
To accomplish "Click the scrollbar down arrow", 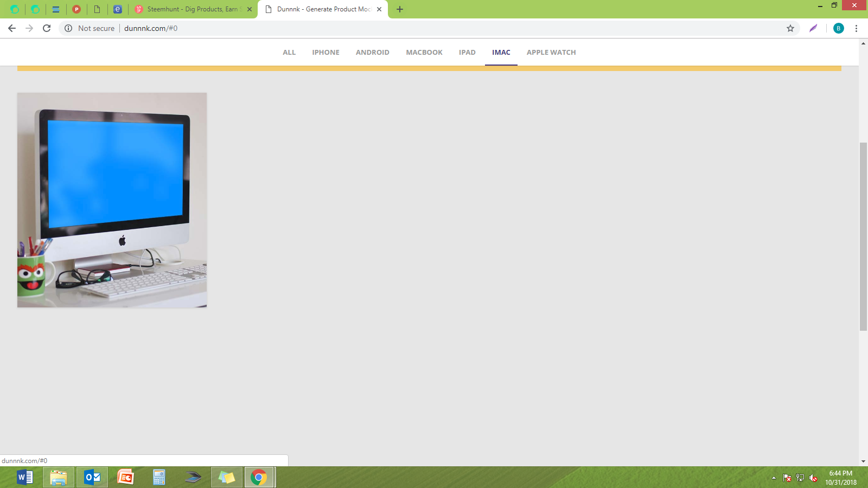I will (x=863, y=461).
